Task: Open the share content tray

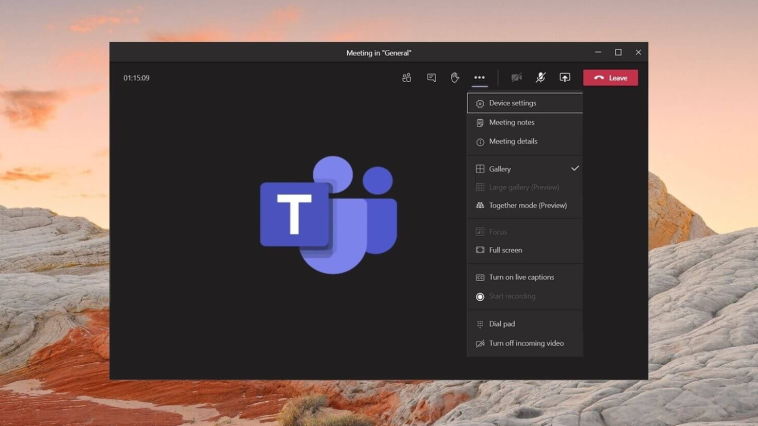Action: point(565,77)
